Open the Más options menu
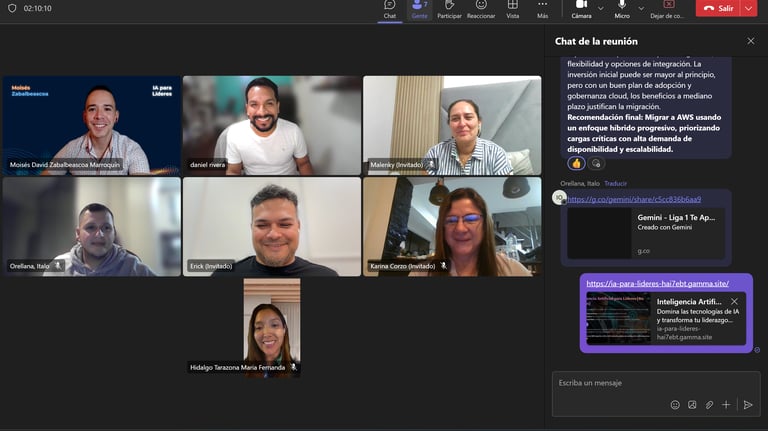 pos(542,10)
